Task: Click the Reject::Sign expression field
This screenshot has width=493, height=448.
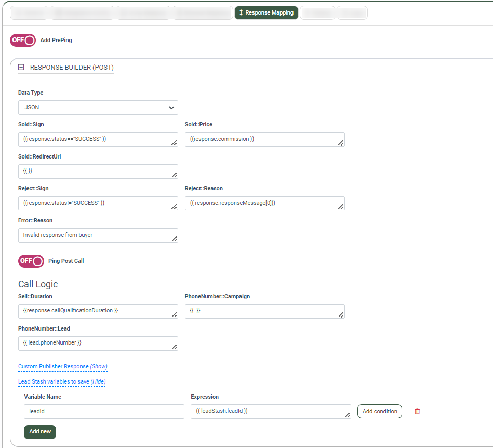Action: (98, 203)
